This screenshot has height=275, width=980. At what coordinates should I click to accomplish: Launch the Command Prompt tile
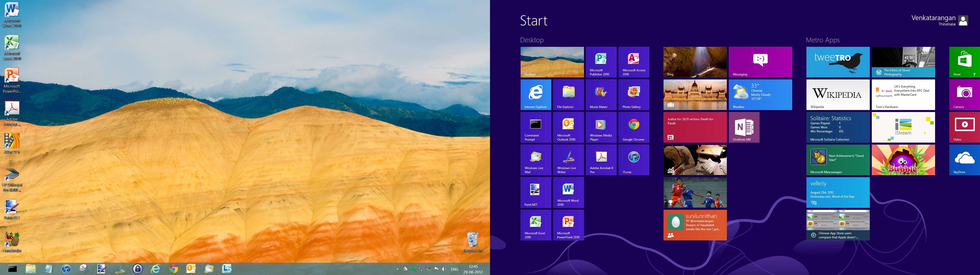coord(536,127)
